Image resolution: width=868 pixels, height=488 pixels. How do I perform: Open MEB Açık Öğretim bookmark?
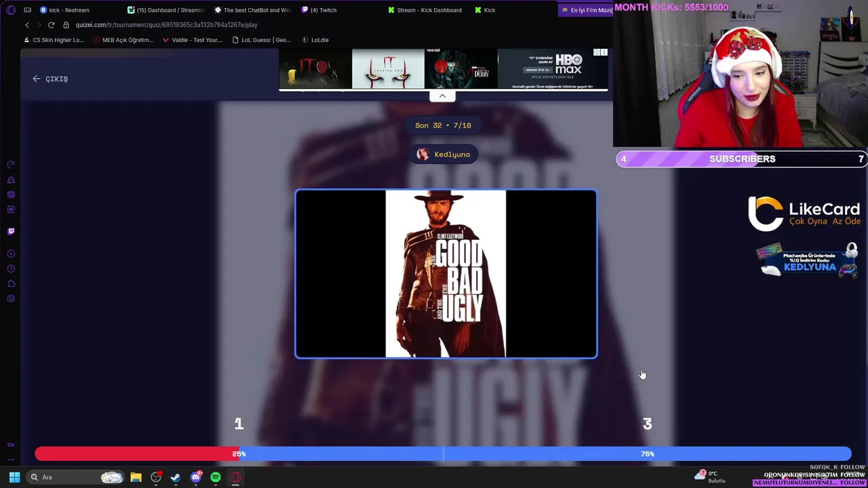pyautogui.click(x=123, y=40)
